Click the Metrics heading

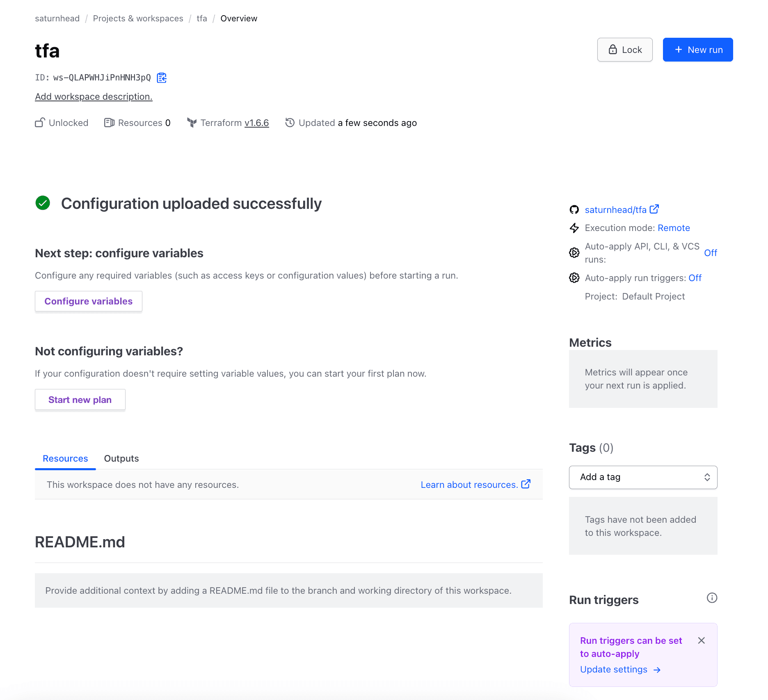click(590, 343)
